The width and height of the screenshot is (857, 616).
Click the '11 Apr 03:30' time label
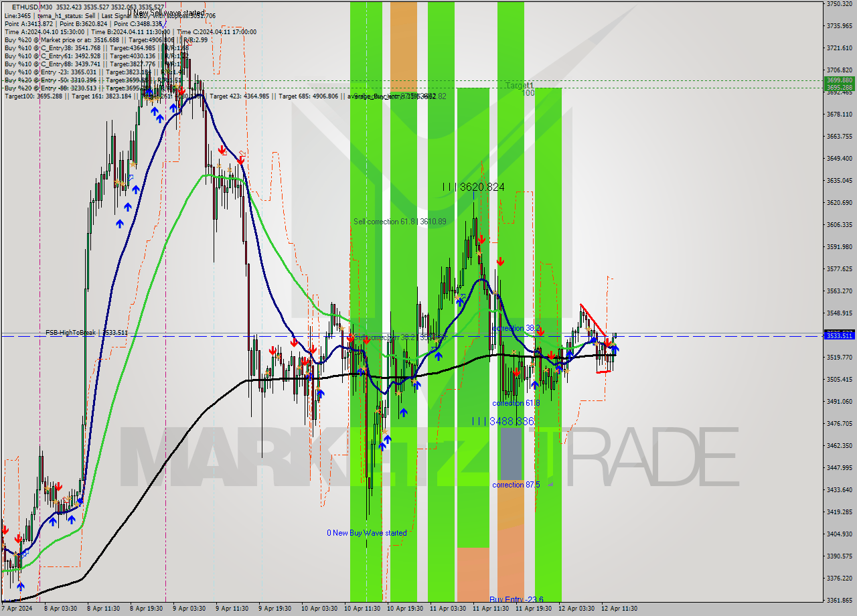[x=448, y=609]
